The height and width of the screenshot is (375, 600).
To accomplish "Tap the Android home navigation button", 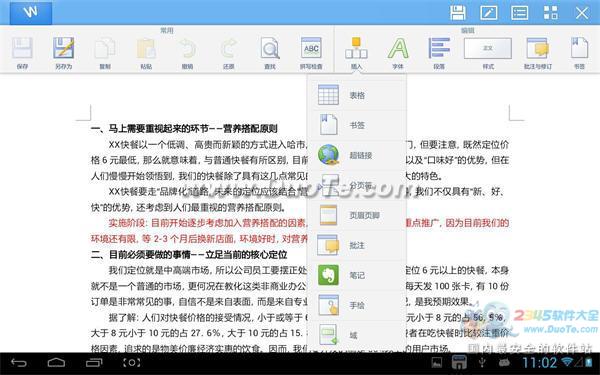I will (x=56, y=362).
